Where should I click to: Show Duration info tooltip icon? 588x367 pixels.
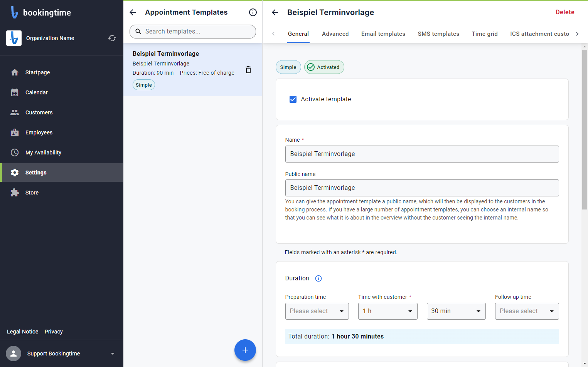[318, 278]
